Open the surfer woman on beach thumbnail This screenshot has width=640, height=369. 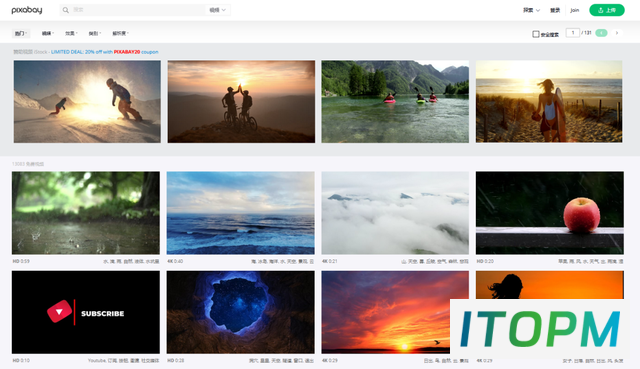(549, 102)
